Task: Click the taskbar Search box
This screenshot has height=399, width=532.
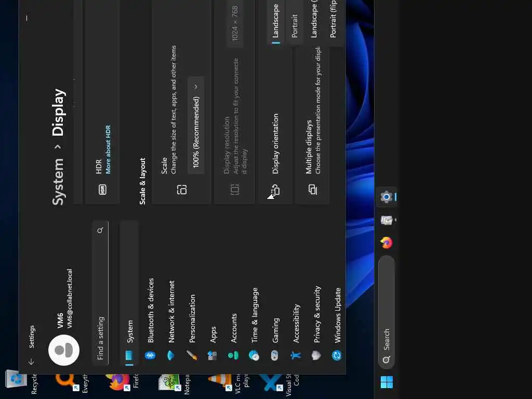Action: coord(387,312)
